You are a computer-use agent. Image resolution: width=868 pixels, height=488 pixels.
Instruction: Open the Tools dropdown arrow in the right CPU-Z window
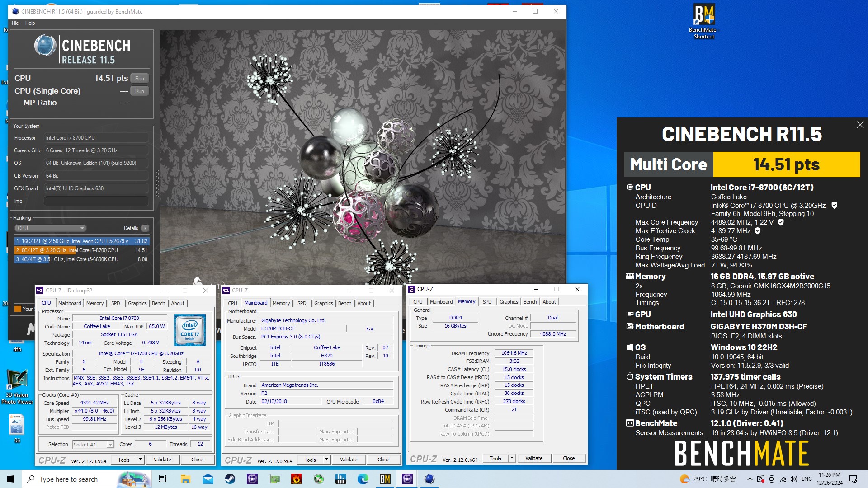pyautogui.click(x=512, y=458)
